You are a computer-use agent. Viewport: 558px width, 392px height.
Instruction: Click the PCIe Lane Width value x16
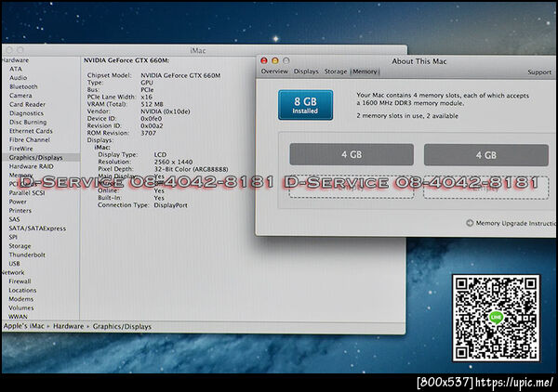(146, 97)
